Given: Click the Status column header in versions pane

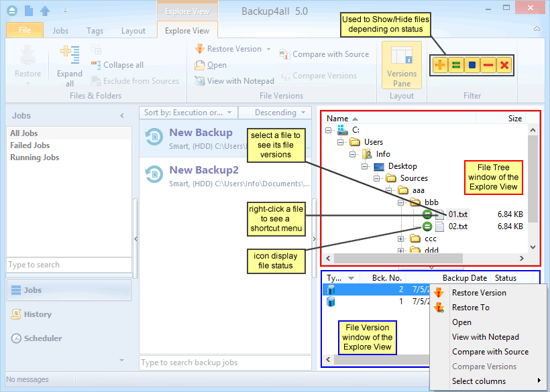Looking at the screenshot, I should tap(514, 278).
